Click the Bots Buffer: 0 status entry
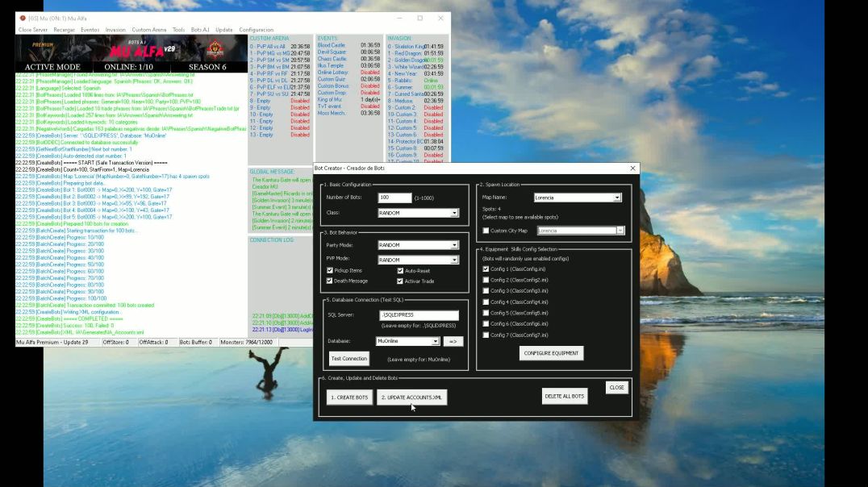The height and width of the screenshot is (487, 868). (x=195, y=343)
